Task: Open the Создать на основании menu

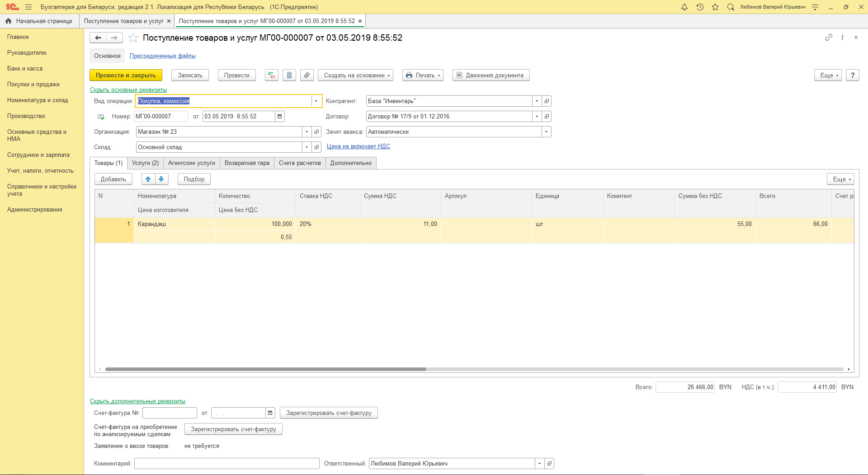Action: pos(356,75)
